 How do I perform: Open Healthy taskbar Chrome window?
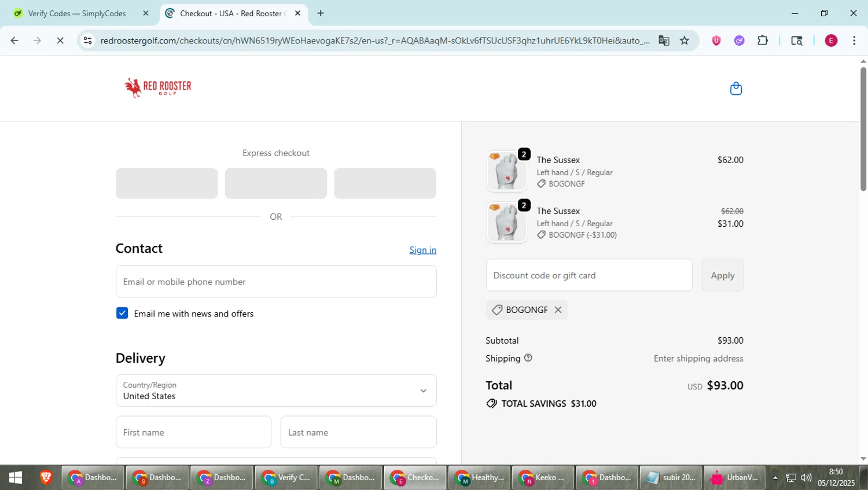(479, 478)
